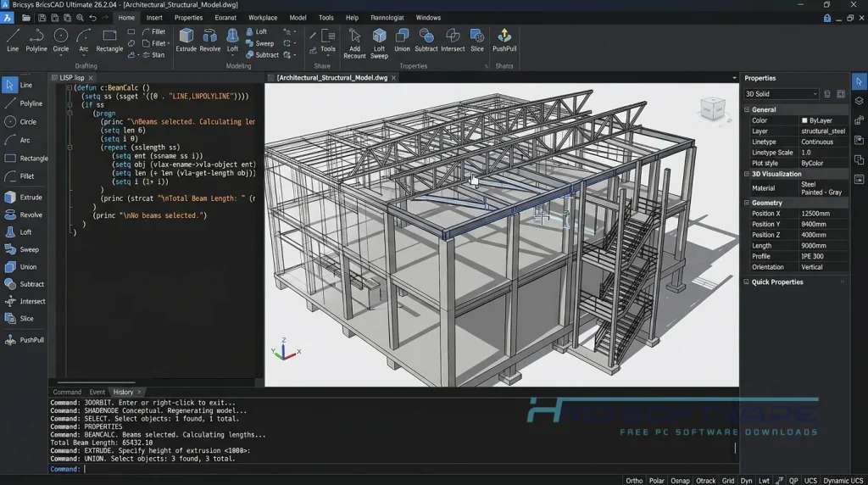This screenshot has height=485, width=868.
Task: Toggle Osnap in the status bar
Action: pos(680,481)
